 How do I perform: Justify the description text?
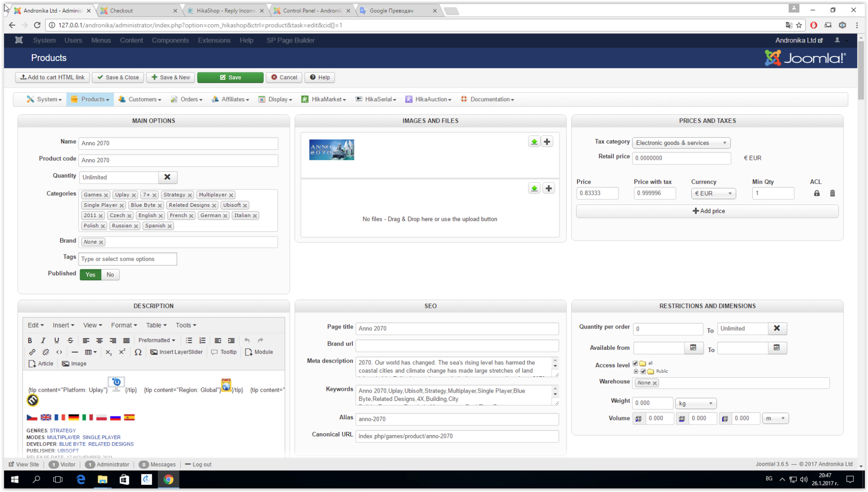[x=127, y=340]
